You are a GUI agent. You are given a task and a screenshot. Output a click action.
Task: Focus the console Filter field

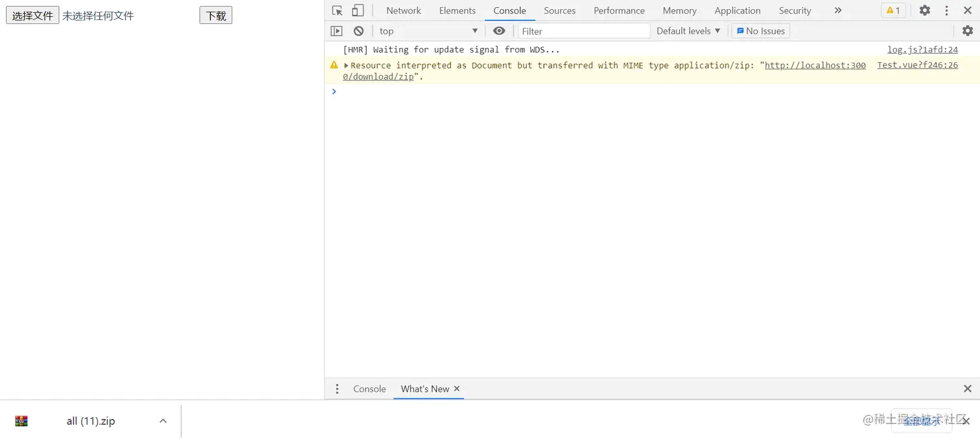tap(584, 31)
